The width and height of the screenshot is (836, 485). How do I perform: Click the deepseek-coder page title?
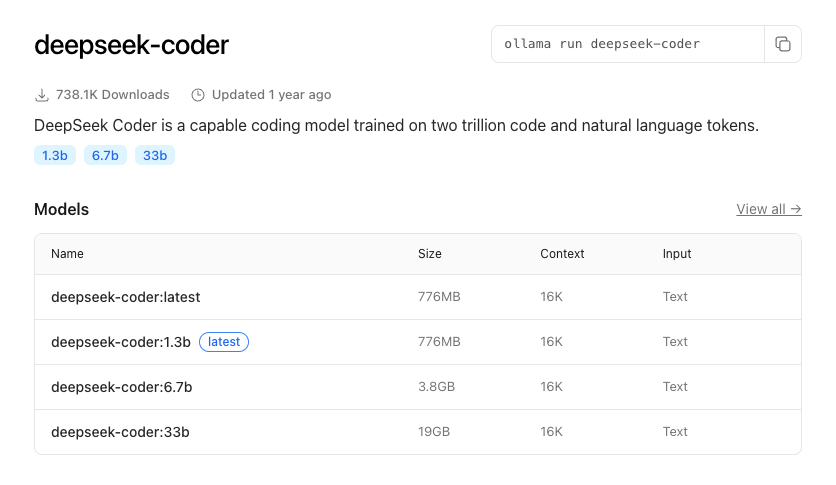click(x=131, y=45)
